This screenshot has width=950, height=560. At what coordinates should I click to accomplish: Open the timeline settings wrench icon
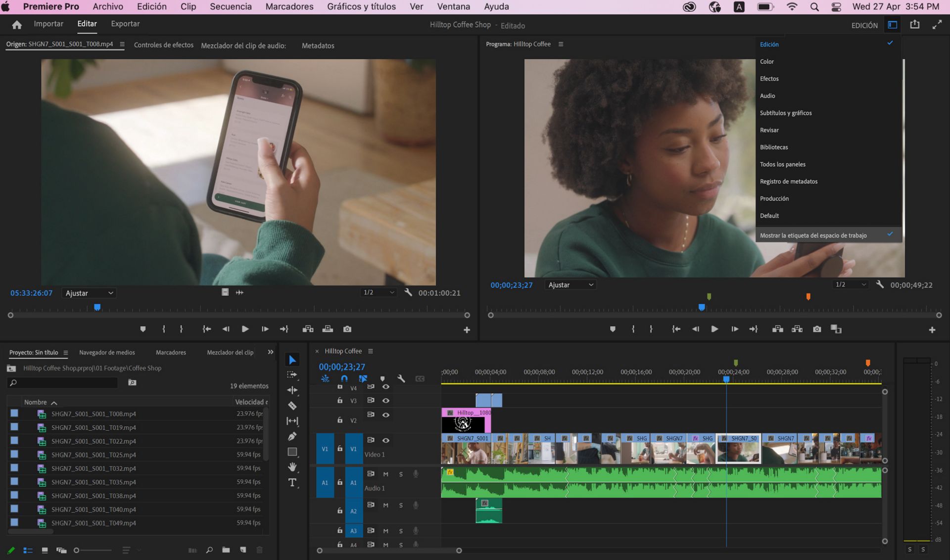point(401,378)
